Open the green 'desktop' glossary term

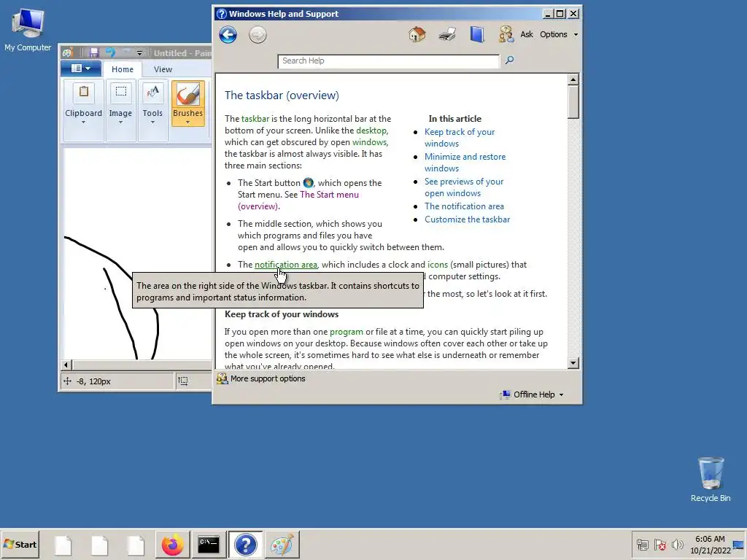point(371,131)
